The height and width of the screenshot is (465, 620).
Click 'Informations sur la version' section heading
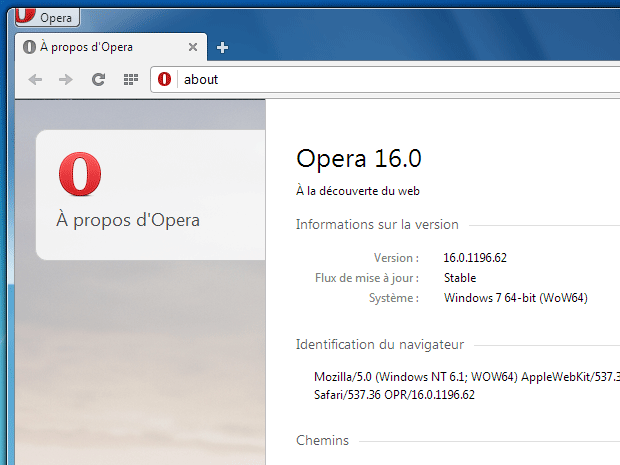click(377, 224)
